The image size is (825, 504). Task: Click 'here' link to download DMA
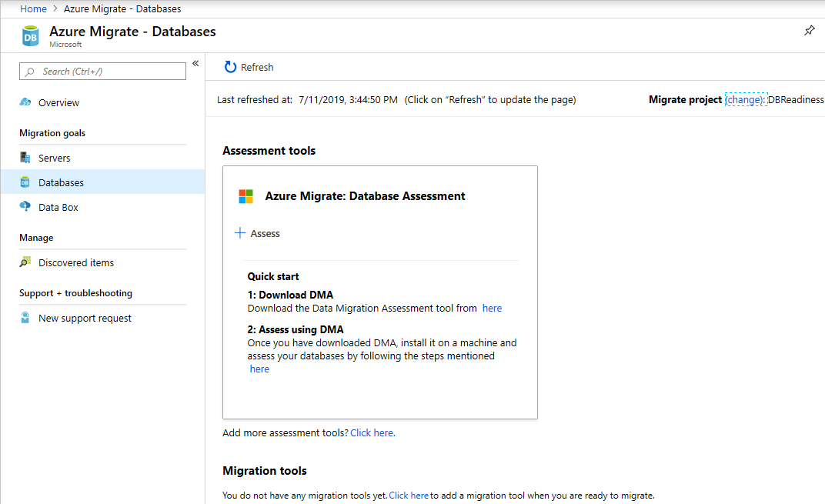point(492,309)
